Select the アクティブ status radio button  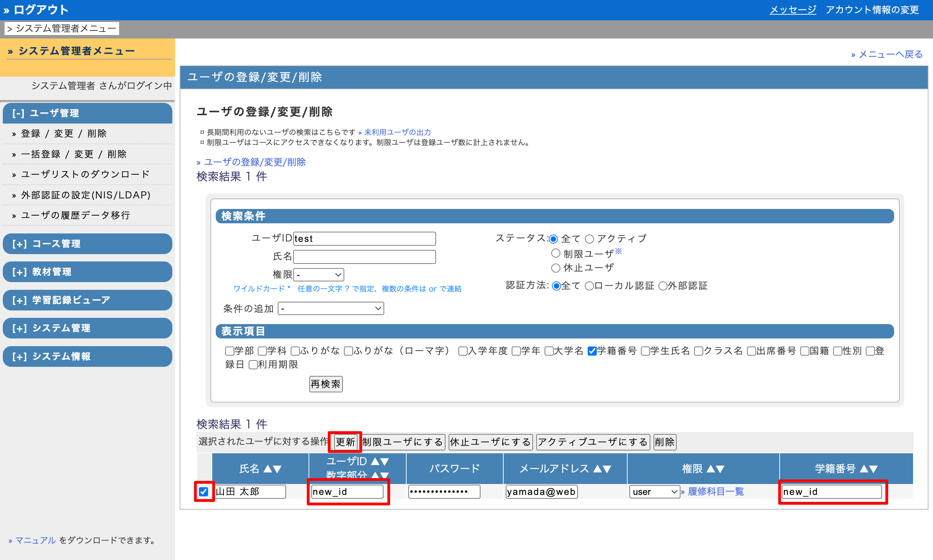[589, 239]
